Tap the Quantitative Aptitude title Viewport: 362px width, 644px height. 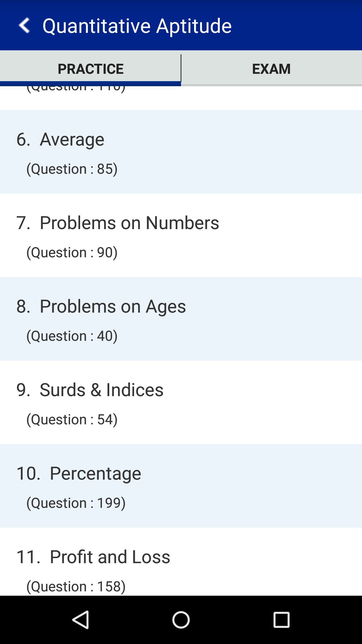tap(137, 26)
